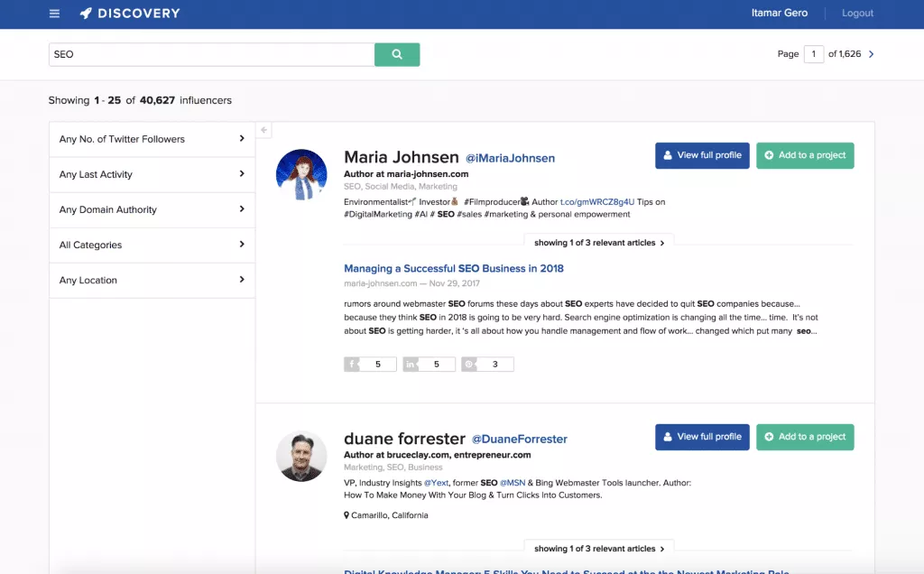Screen dimensions: 924x574
Task: Click the Itamar Gero account name
Action: pos(780,13)
